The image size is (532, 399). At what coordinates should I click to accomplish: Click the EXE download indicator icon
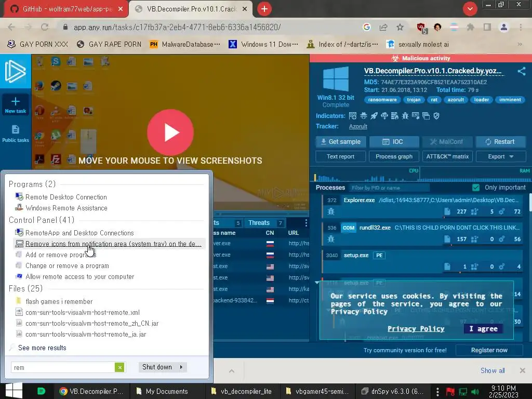click(x=415, y=116)
